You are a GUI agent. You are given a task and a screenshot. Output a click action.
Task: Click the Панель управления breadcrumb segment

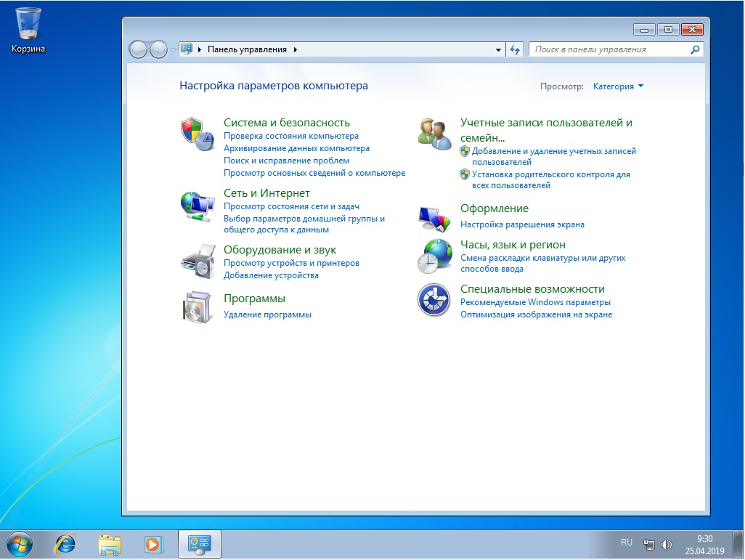pyautogui.click(x=248, y=50)
